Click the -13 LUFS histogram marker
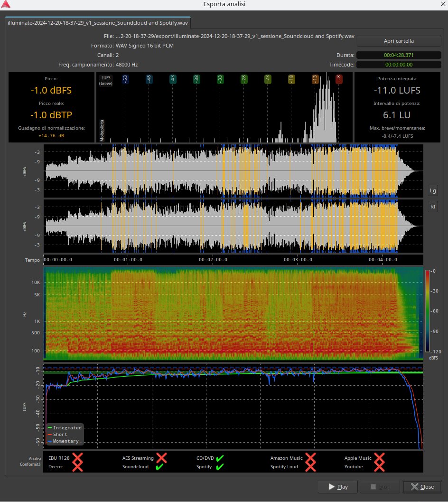Image resolution: width=448 pixels, height=502 pixels. 315,79
